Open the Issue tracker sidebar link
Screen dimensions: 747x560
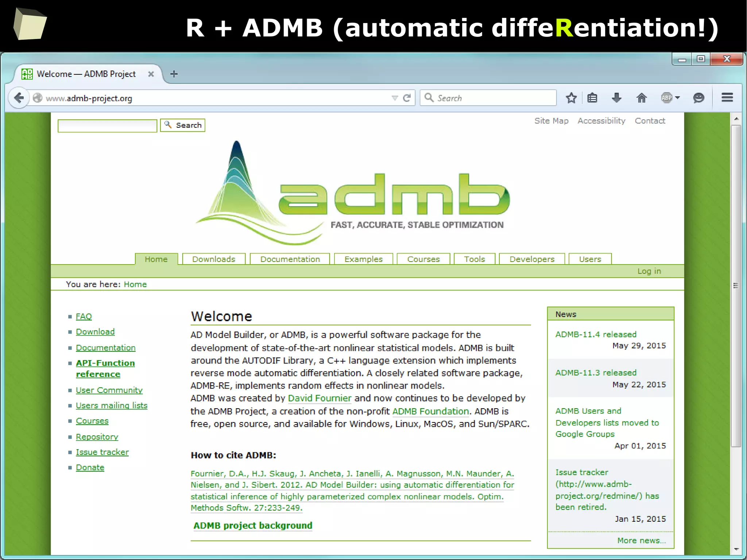pyautogui.click(x=102, y=452)
